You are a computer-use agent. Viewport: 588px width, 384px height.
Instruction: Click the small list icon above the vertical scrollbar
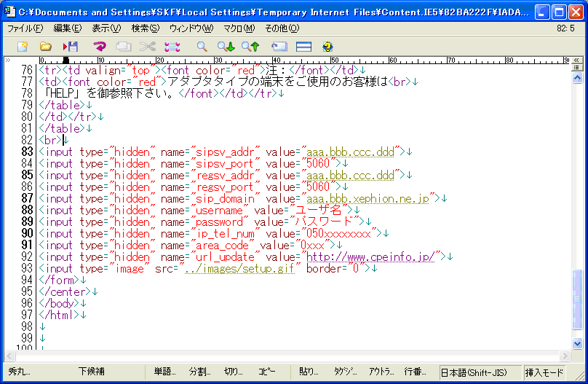[577, 68]
